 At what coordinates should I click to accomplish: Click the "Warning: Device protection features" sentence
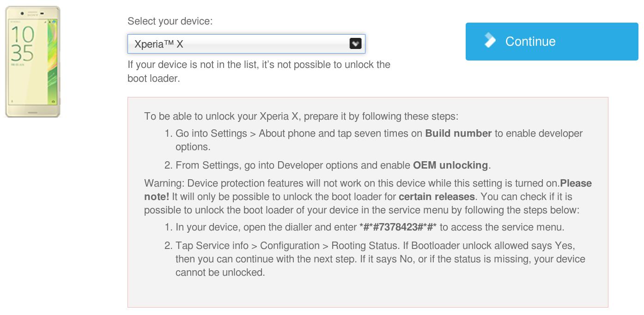pyautogui.click(x=352, y=183)
